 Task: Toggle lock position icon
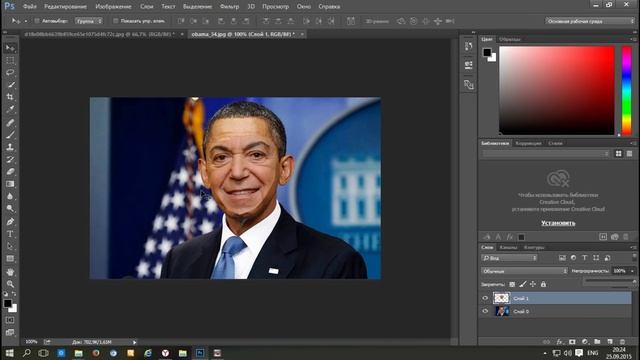(533, 284)
